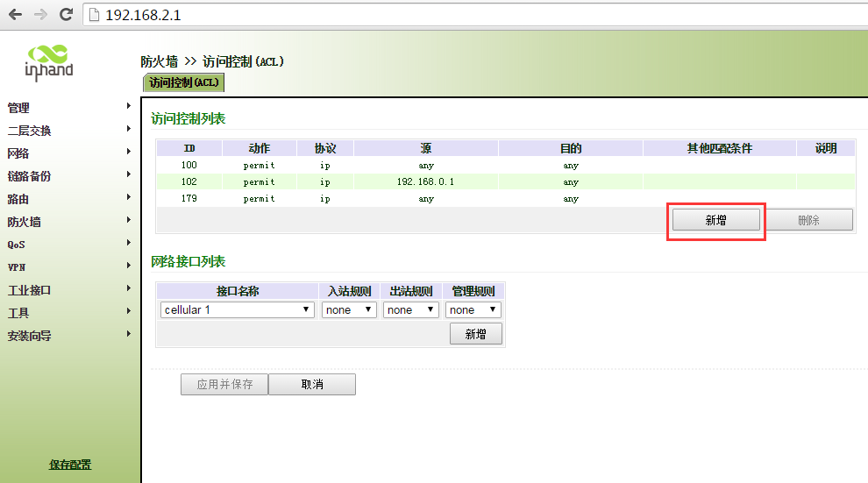Click the 取消 button

click(x=311, y=384)
